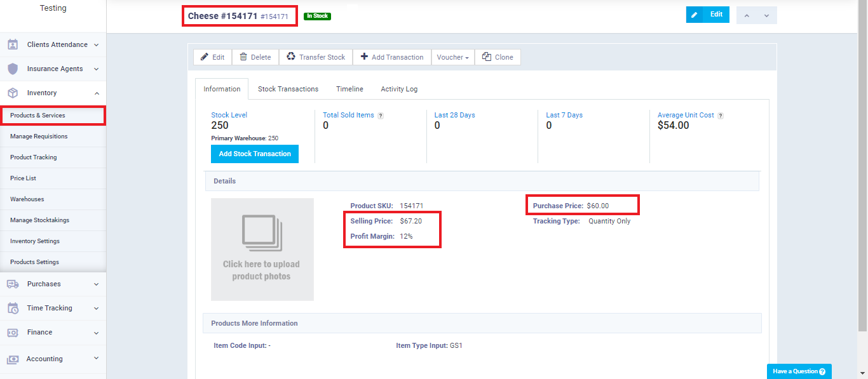Click the Accounting money icon
The width and height of the screenshot is (868, 379).
click(x=13, y=359)
